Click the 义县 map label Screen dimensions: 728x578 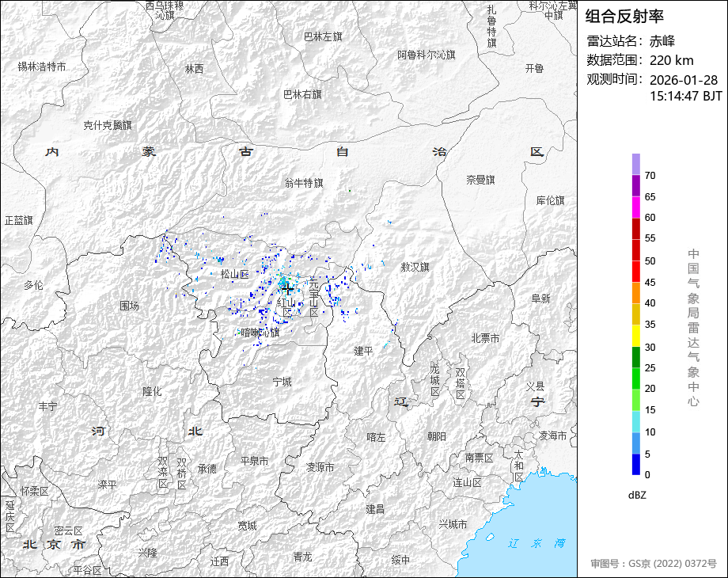(x=535, y=386)
